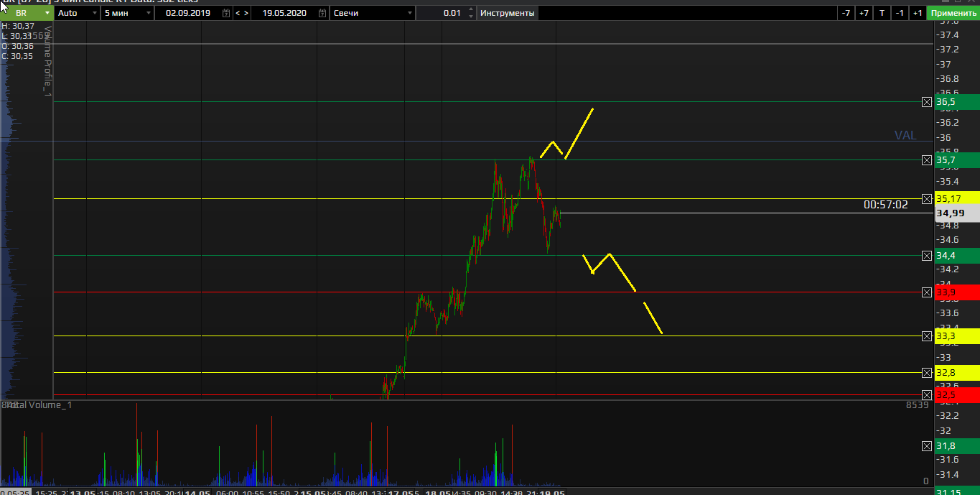This screenshot has height=495, width=980.
Task: Remove the 36,5 price level line
Action: (927, 102)
